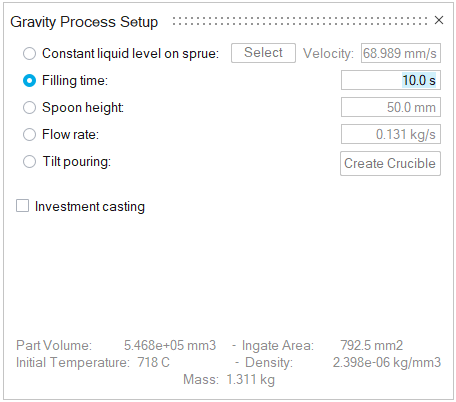Click the Create Crucible button
Image resolution: width=456 pixels, height=402 pixels.
coord(390,163)
